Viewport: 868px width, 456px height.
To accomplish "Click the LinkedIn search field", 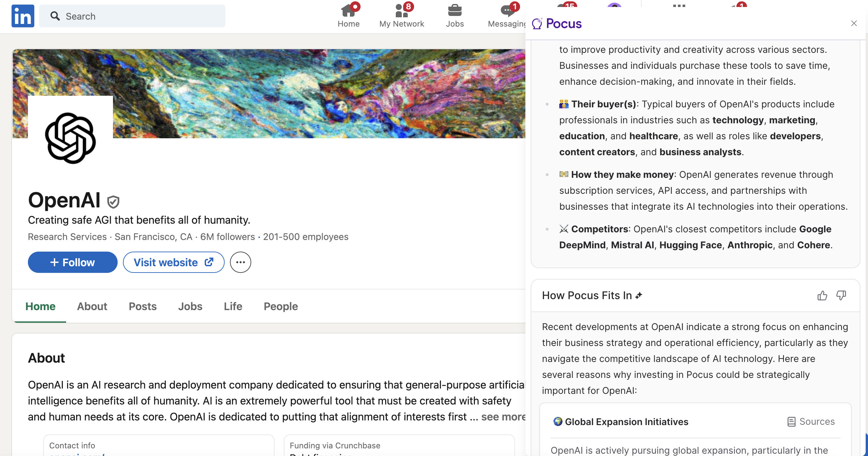I will tap(132, 16).
